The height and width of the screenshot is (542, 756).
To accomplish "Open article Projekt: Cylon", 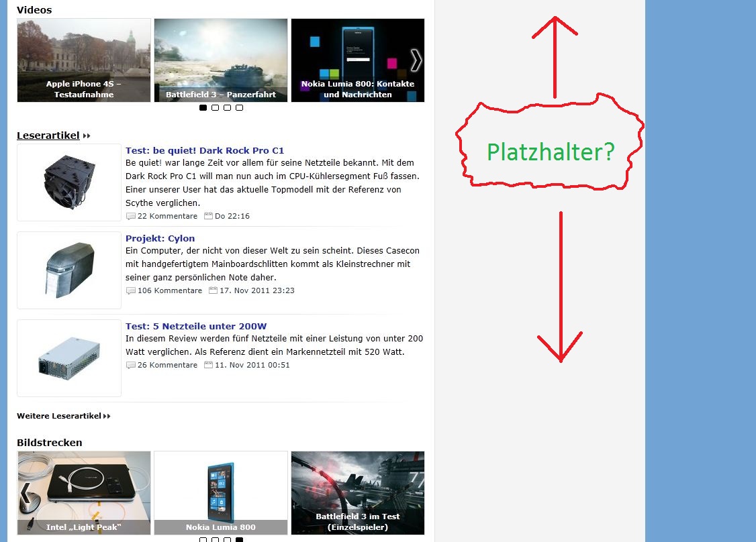I will tap(160, 239).
